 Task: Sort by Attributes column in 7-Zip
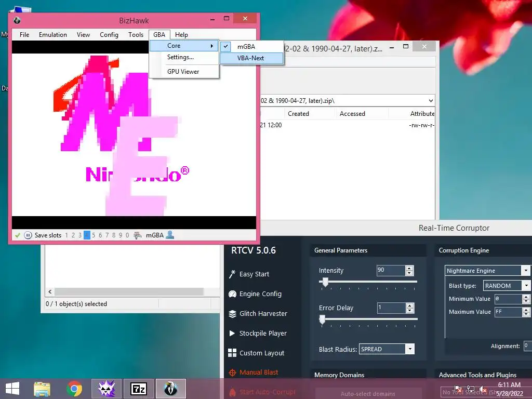point(422,114)
